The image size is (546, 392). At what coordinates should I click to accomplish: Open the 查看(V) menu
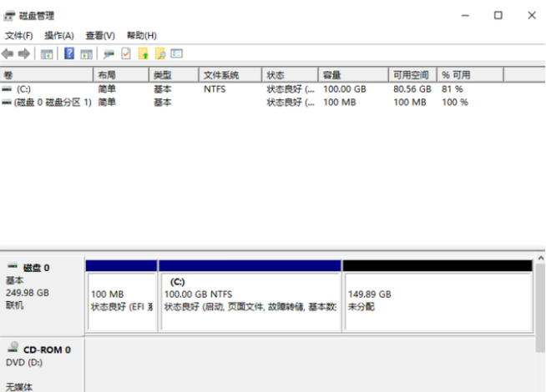[x=99, y=36]
